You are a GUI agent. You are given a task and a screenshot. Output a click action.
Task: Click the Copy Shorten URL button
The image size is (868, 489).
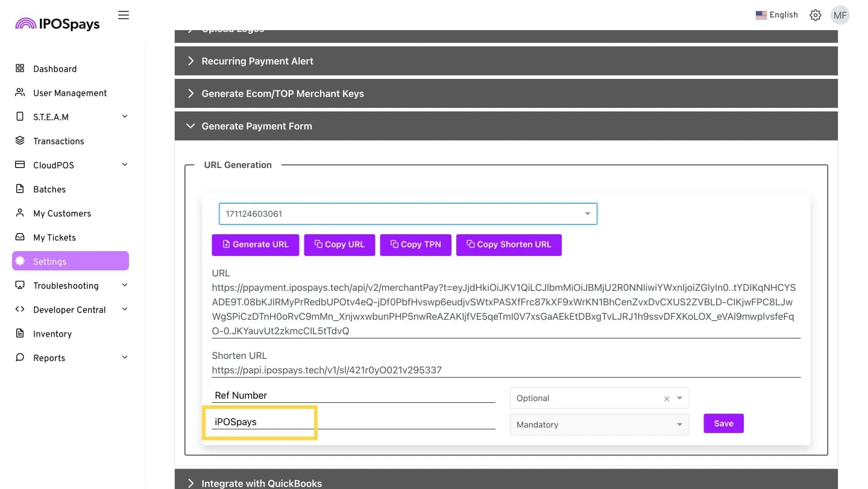[x=509, y=244]
